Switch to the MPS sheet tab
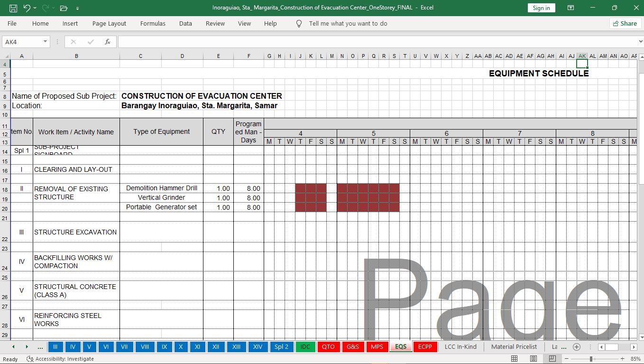This screenshot has height=364, width=644. click(x=377, y=347)
